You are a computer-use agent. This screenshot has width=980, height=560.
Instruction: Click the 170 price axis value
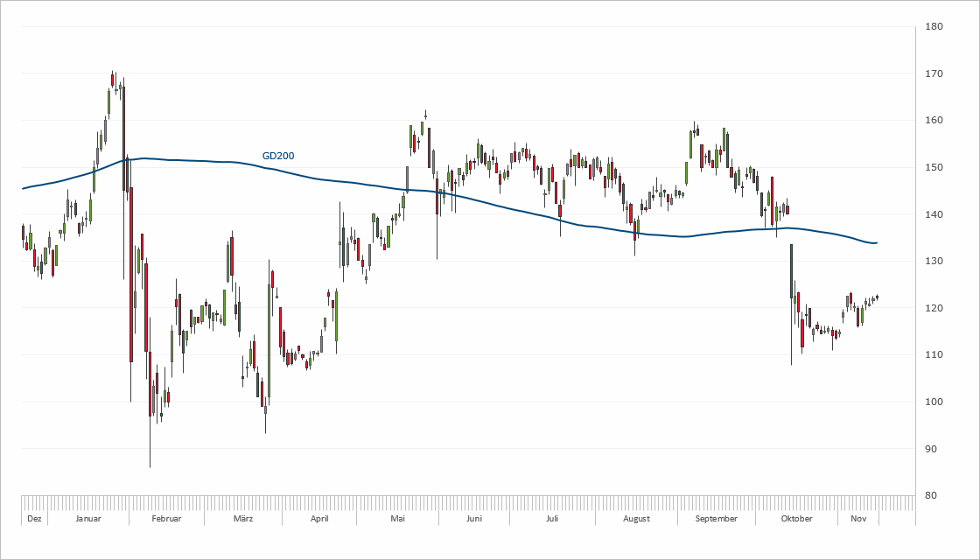tap(934, 73)
